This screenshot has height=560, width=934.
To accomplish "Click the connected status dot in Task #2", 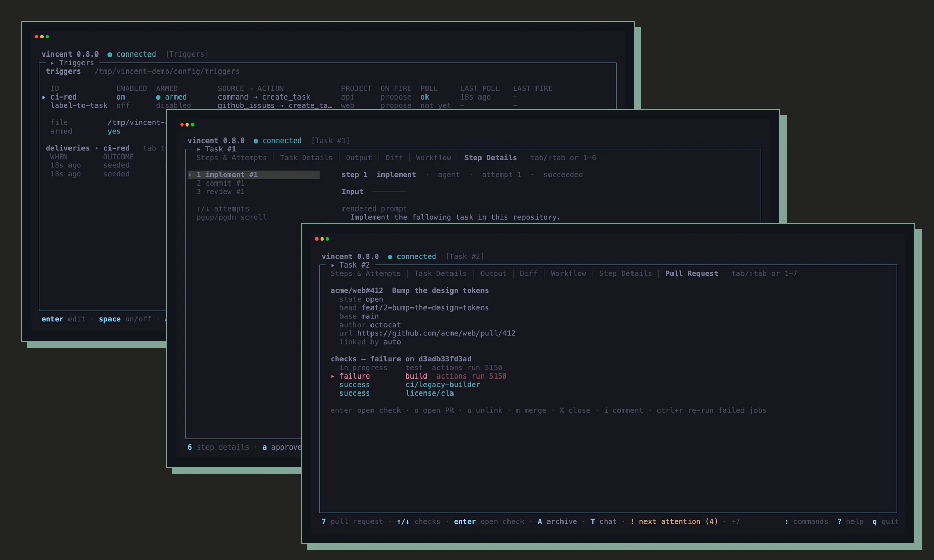I will [390, 257].
